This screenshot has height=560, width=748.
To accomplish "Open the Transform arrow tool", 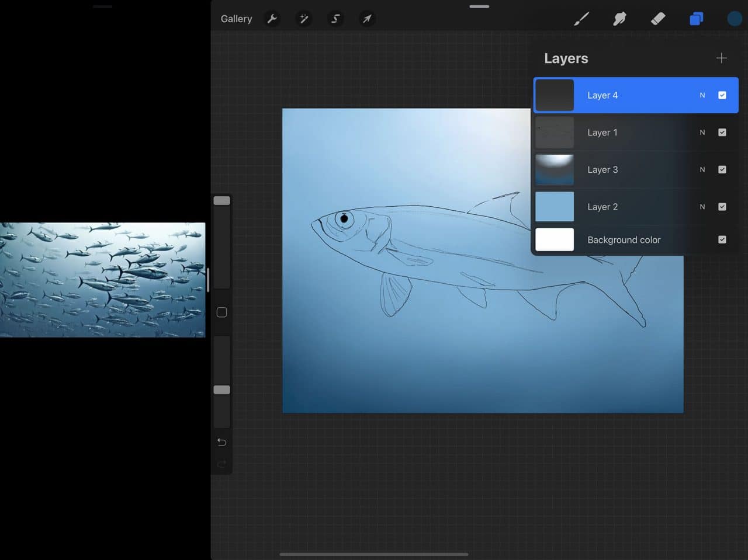I will pyautogui.click(x=366, y=19).
